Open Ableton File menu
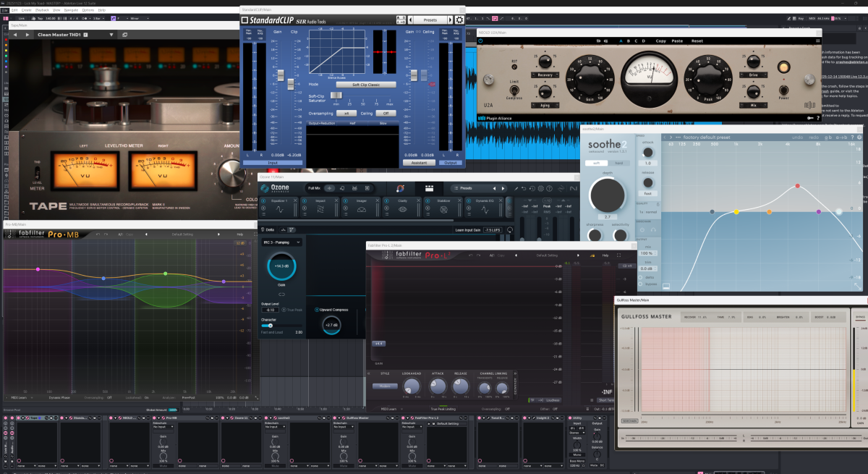Viewport: 868px width, 474px height. point(4,10)
